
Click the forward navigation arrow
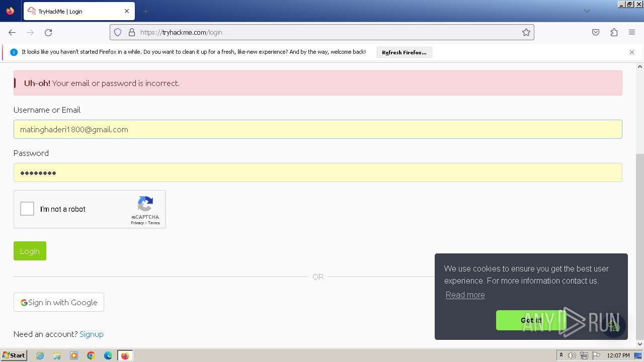pyautogui.click(x=30, y=32)
